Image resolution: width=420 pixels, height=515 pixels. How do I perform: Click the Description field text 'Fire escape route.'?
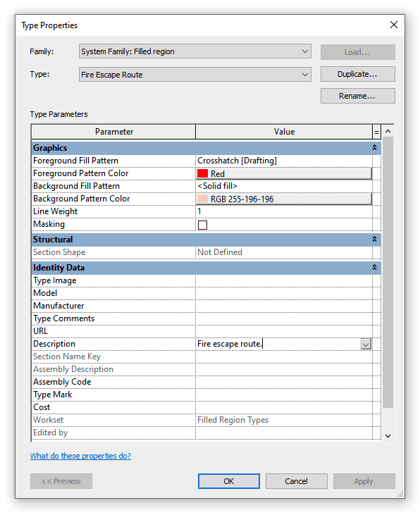click(x=230, y=344)
